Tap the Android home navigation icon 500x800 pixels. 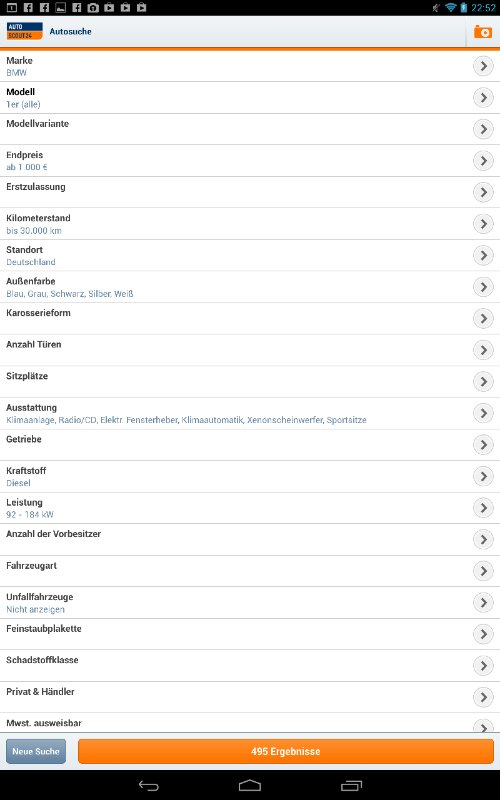tap(249, 785)
